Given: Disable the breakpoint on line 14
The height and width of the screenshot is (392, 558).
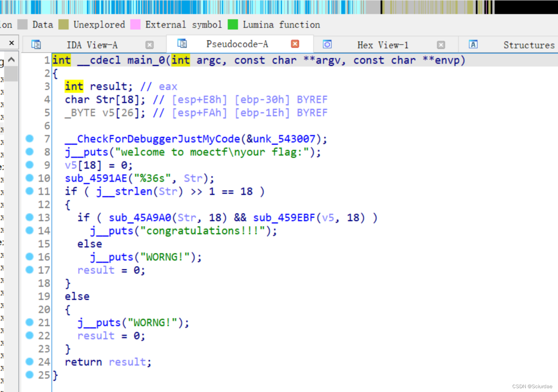Looking at the screenshot, I should click(30, 230).
